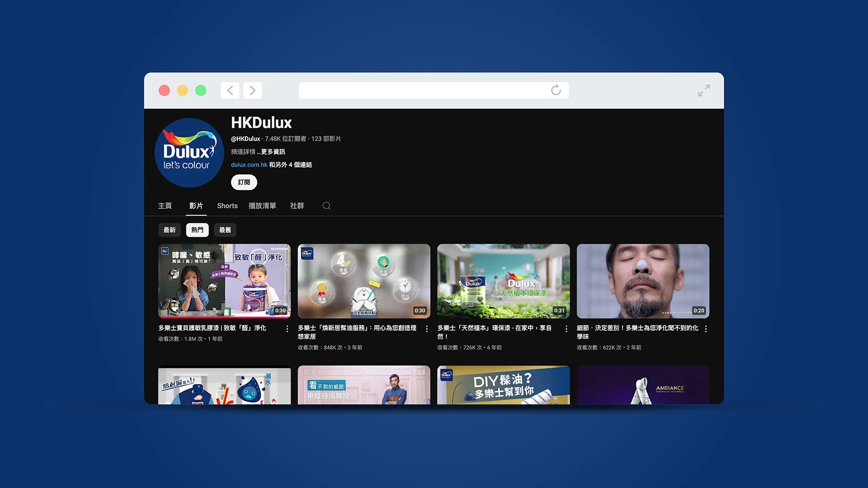Open the 播放清單 tab

[x=262, y=206]
